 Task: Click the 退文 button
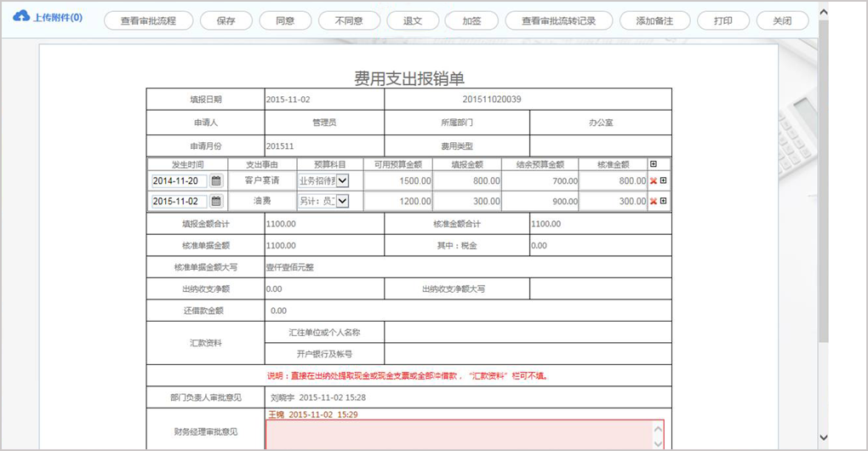[x=413, y=21]
